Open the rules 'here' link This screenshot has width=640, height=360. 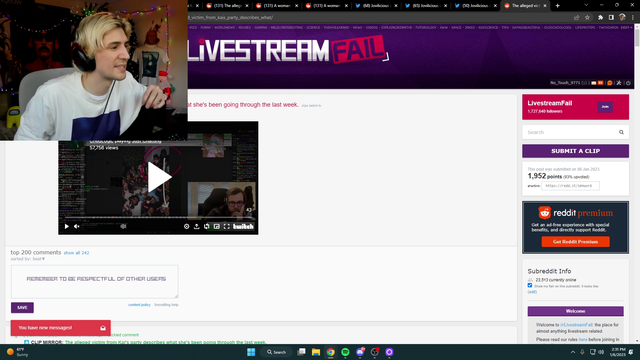(583, 340)
